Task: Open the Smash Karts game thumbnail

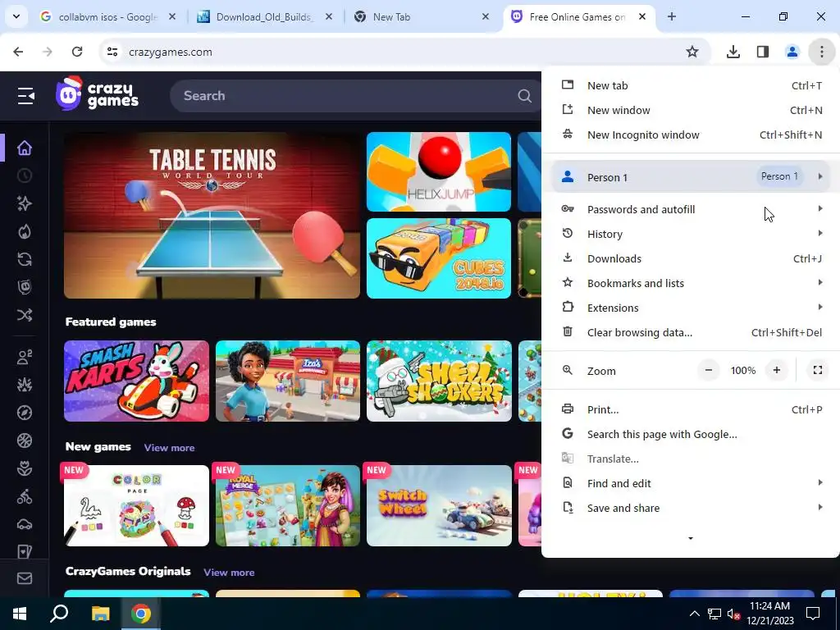Action: point(137,381)
